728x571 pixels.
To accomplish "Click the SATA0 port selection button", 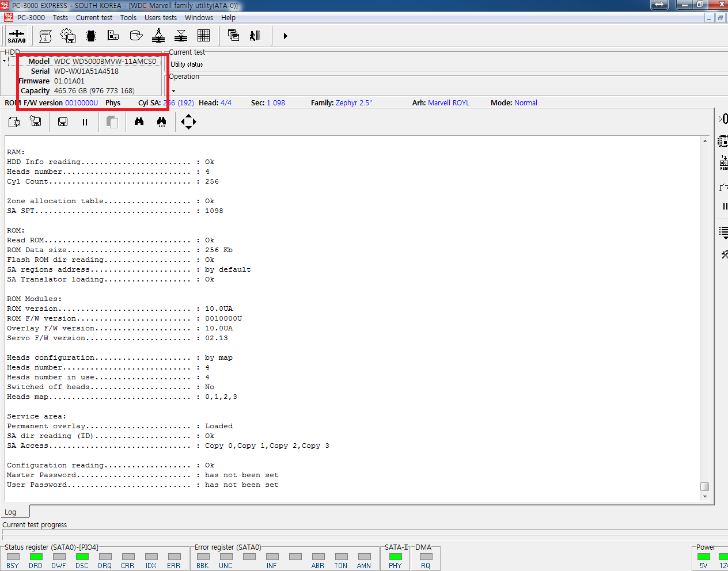I will 16,36.
